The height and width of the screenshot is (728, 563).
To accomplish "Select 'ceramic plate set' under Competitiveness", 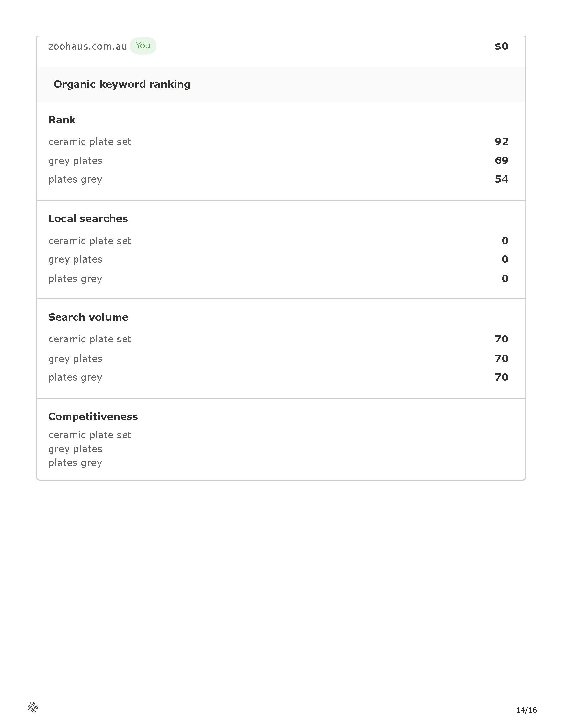I will (x=90, y=435).
